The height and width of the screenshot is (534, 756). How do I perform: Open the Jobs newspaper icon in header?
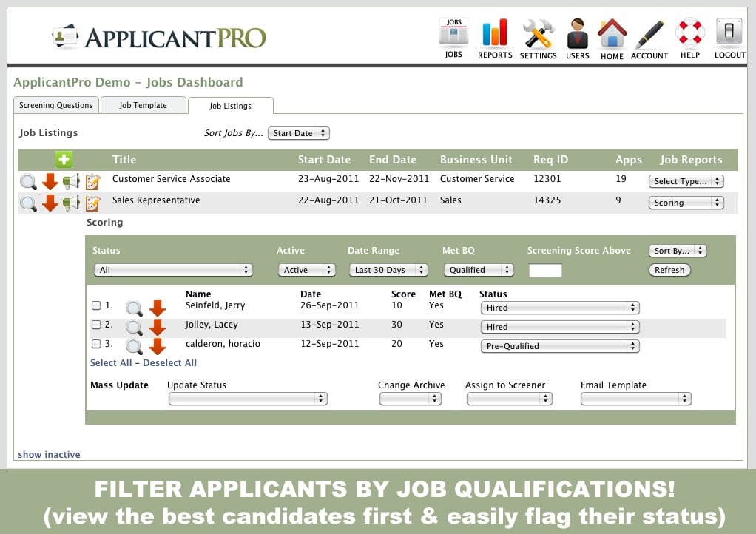pyautogui.click(x=453, y=33)
